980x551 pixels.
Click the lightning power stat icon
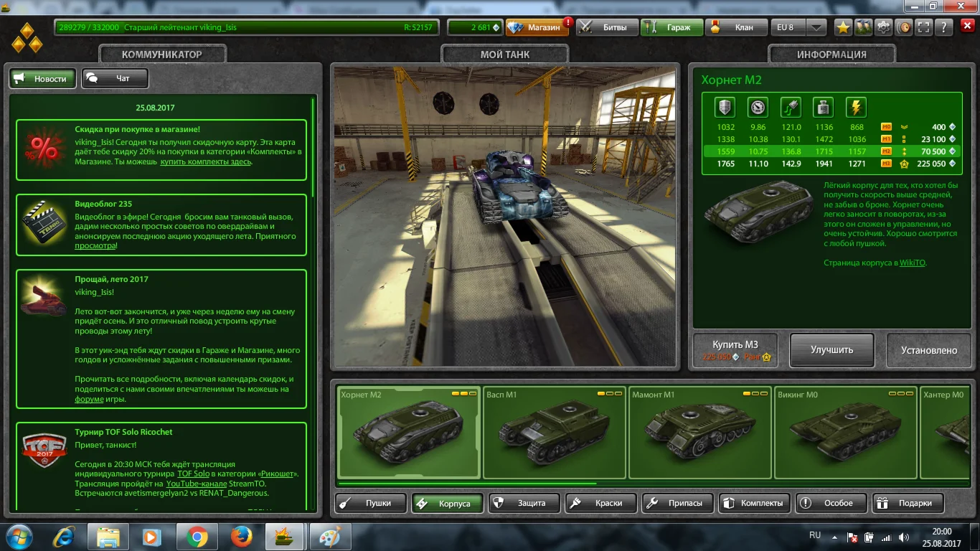pyautogui.click(x=856, y=108)
